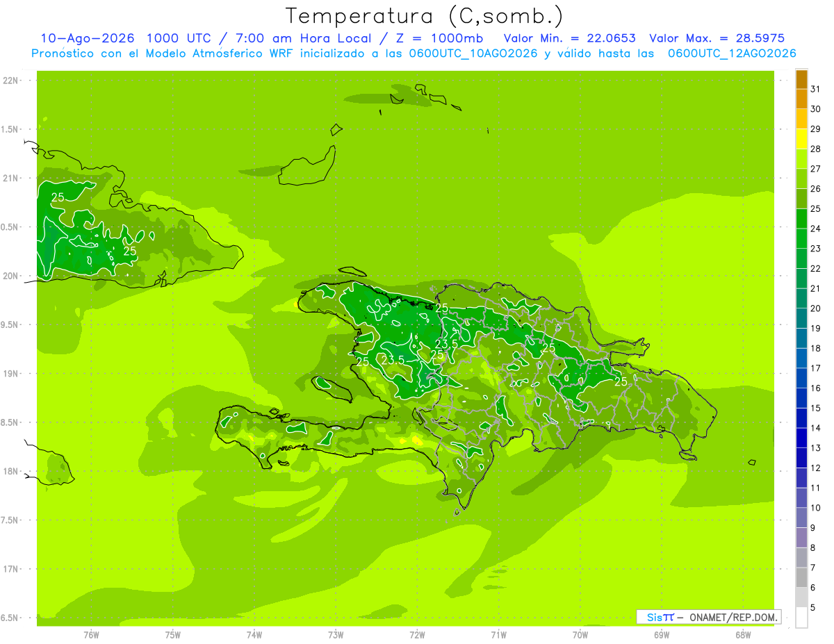This screenshot has height=644, width=834.
Task: Click the Valor Min. = 22.0653 text
Action: (569, 38)
